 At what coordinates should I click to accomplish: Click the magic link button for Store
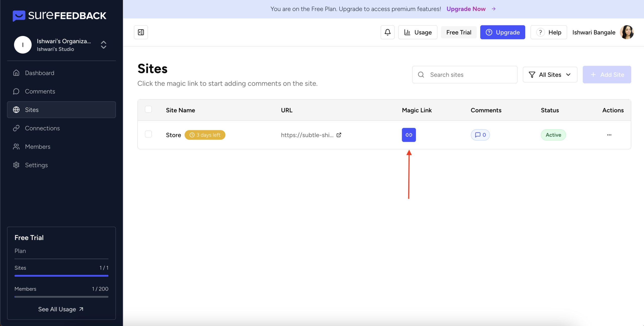tap(409, 135)
